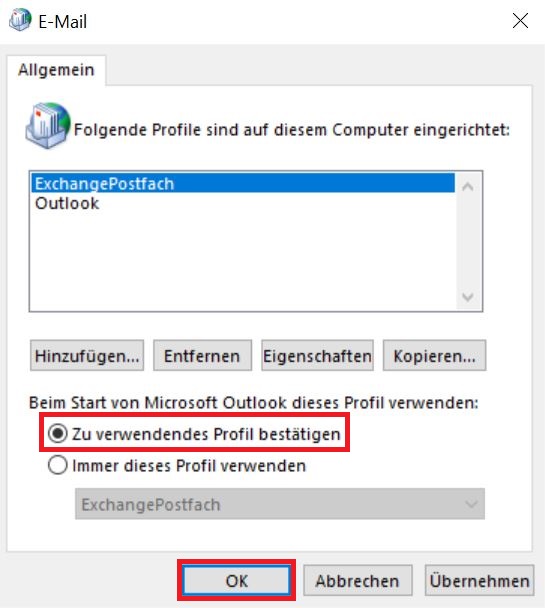Cancel via the Abbrechen button

point(357,580)
